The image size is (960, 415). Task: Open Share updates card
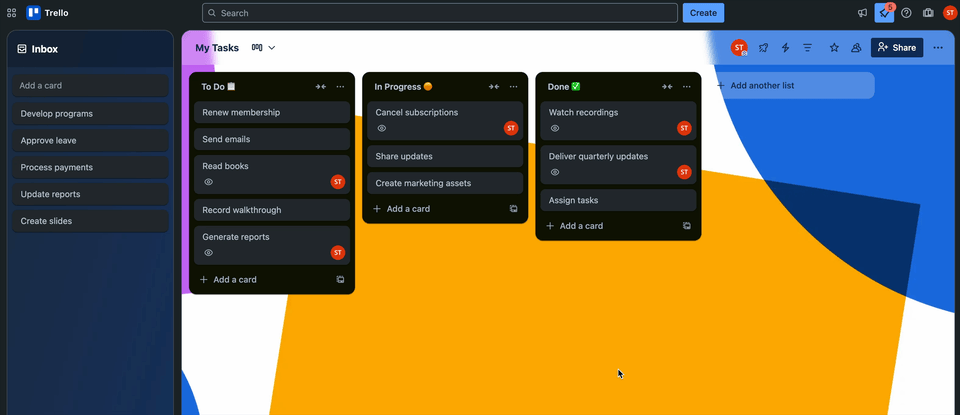(x=445, y=157)
